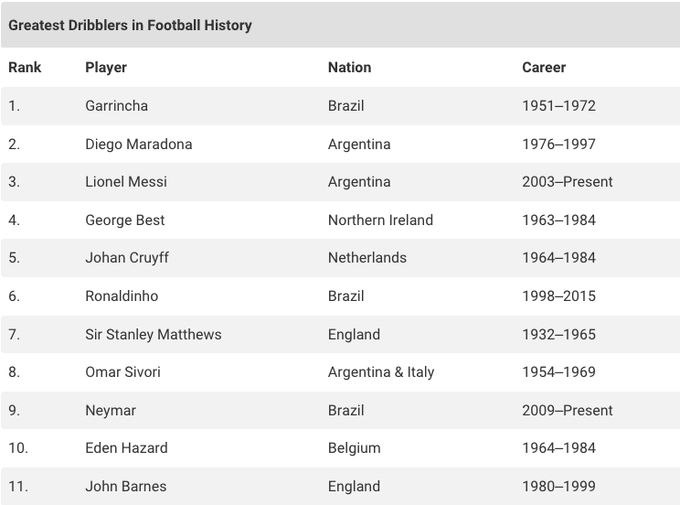Click the Rank column header
Screen dimensions: 680x505
point(24,67)
